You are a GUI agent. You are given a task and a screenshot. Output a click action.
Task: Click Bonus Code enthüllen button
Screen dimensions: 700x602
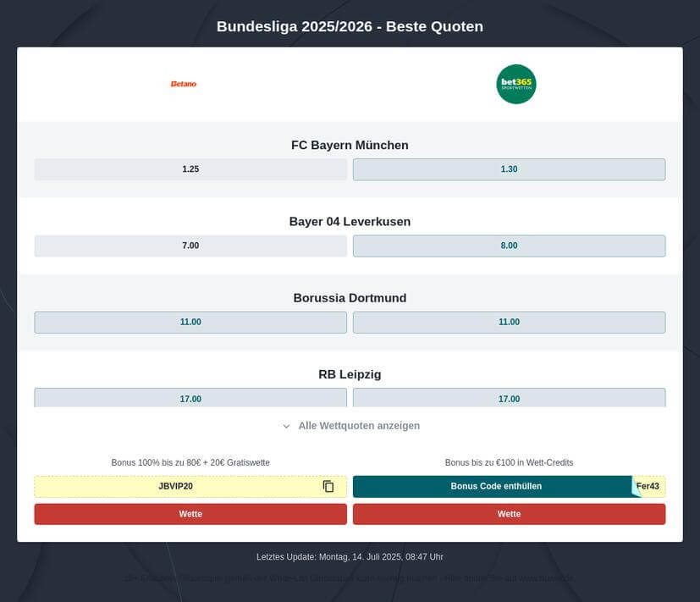[x=496, y=486]
